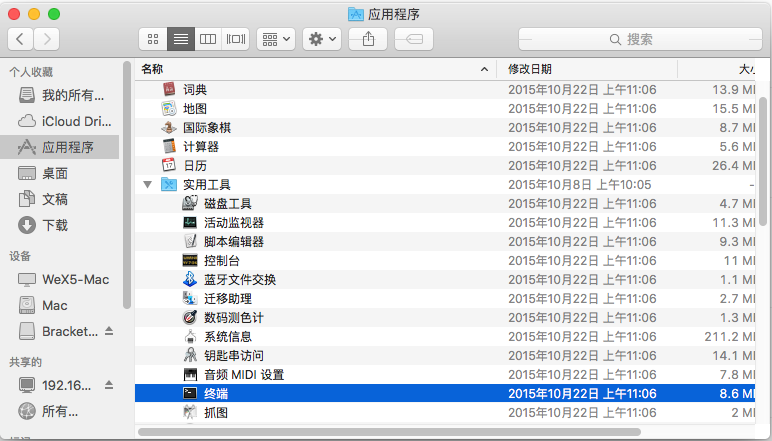The height and width of the screenshot is (441, 772).
Task: Open 桌面 in the sidebar
Action: pos(61,173)
